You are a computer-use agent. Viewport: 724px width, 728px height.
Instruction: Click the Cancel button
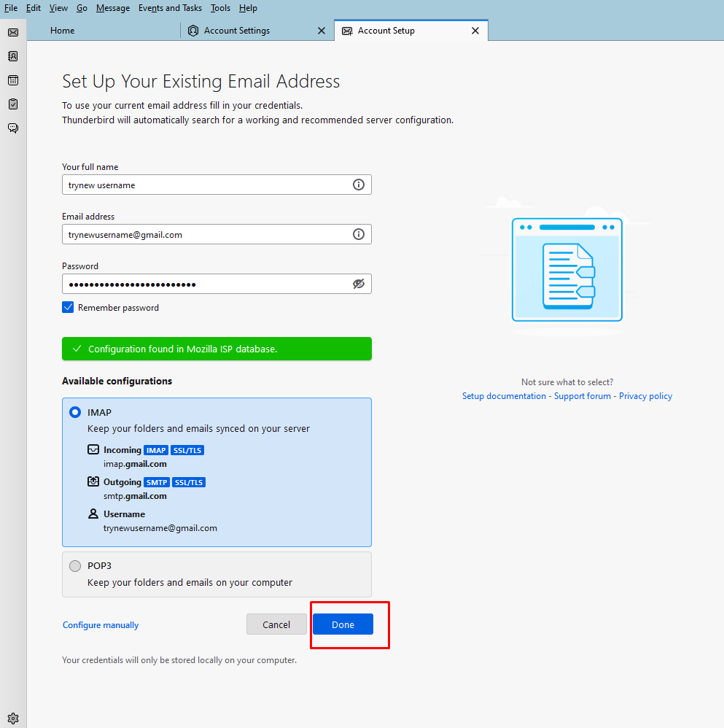coord(276,624)
